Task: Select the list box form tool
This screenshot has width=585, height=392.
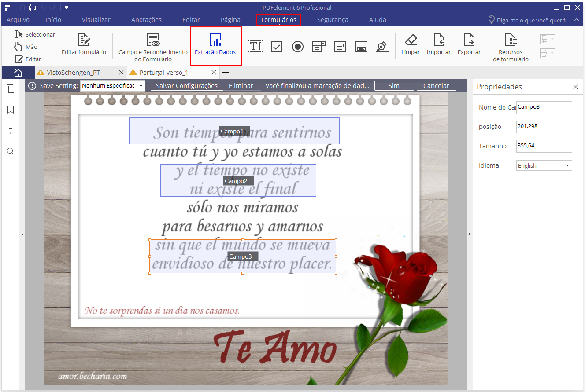Action: (340, 47)
